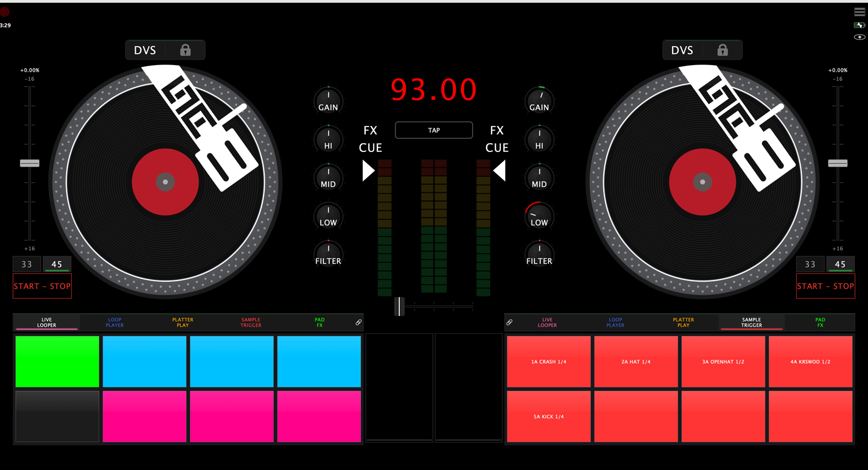Select right deck SAMPLE TRIGGER tab
Viewport: 868px width, 470px height.
tap(751, 322)
